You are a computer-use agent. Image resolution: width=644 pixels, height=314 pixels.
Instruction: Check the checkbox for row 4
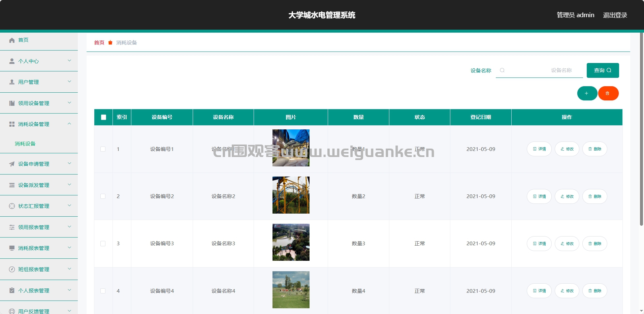[x=103, y=291]
